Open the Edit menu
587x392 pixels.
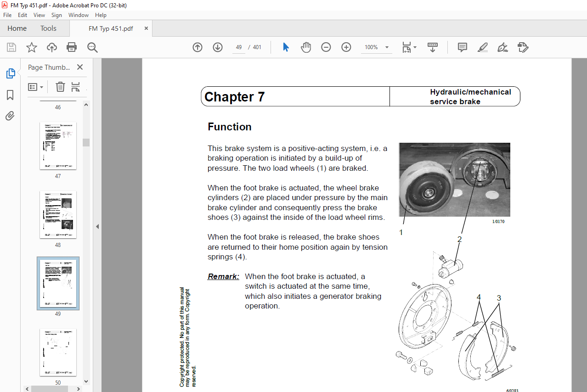click(23, 15)
